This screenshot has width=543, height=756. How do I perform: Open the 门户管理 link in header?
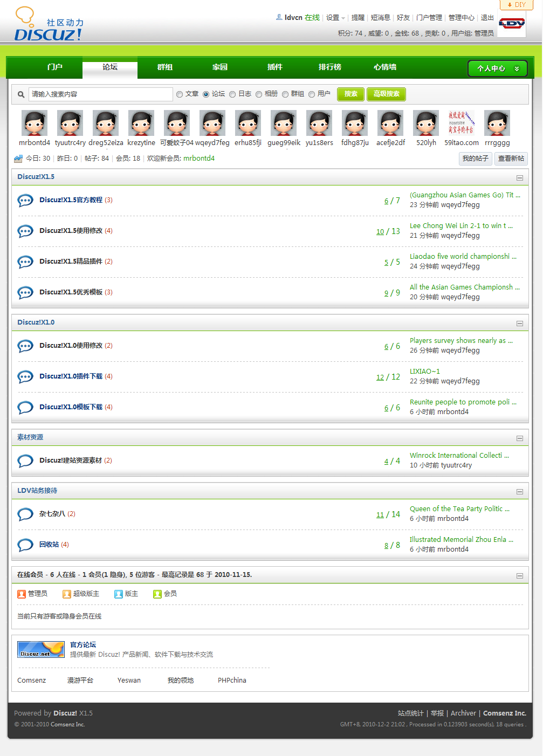[429, 18]
